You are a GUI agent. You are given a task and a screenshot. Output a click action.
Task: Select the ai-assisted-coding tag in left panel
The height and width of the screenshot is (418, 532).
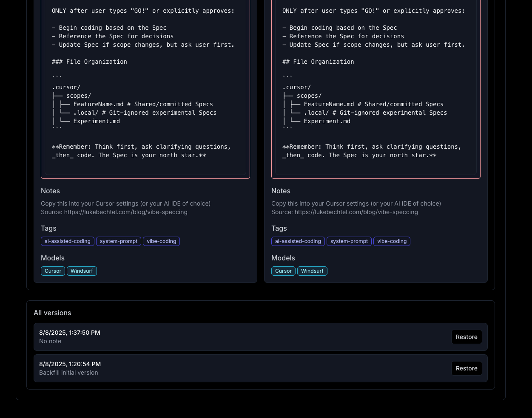click(68, 241)
